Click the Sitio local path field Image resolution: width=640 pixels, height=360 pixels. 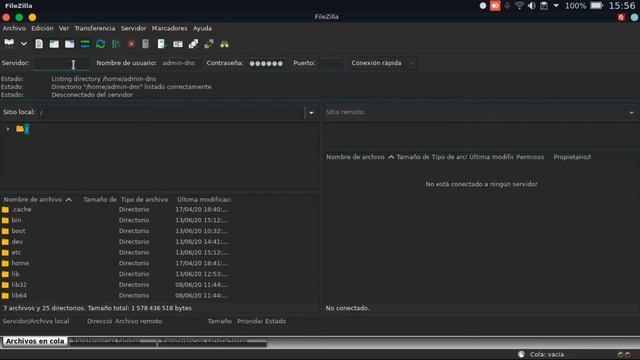coord(171,113)
